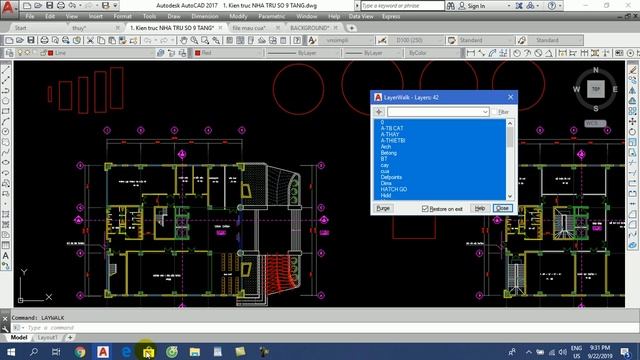Click the Zoom Window icon
Image resolution: width=640 pixels, height=360 pixels.
click(205, 40)
